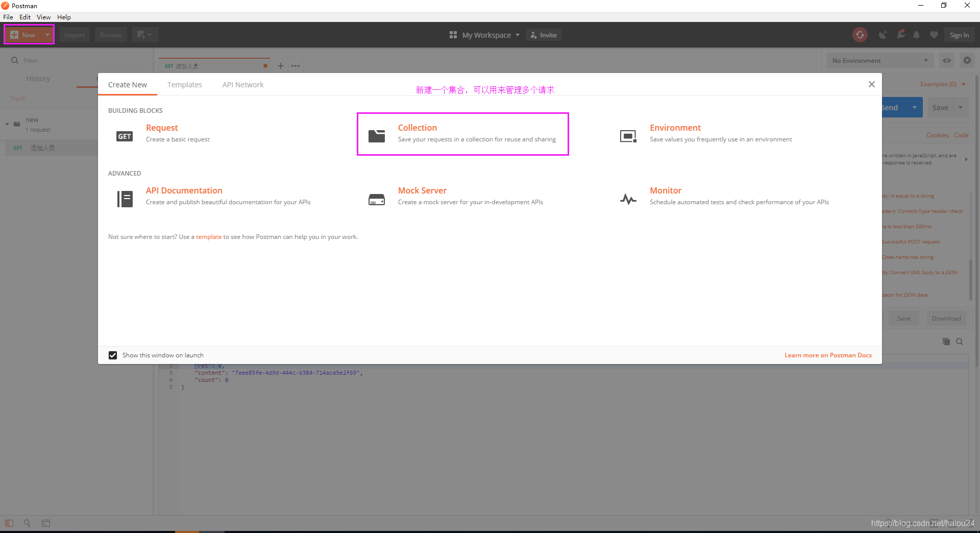Screen dimensions: 980x533
Task: Collapse the new collection folder
Action: [x=7, y=124]
